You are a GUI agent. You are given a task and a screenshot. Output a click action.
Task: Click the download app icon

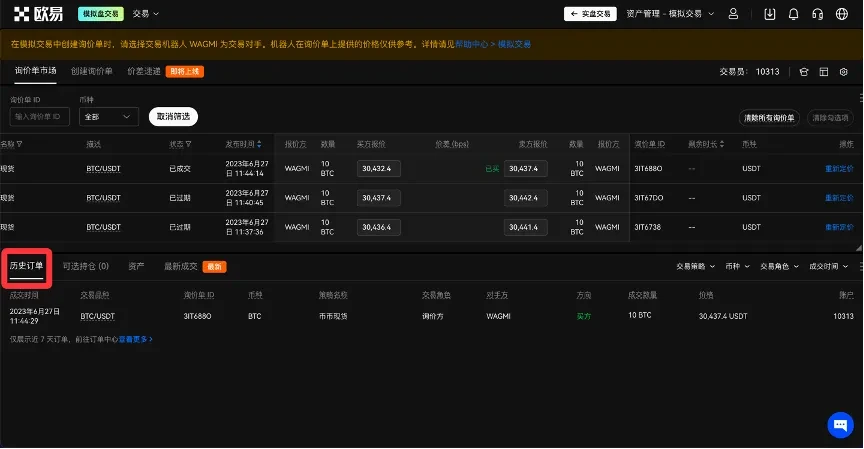tap(769, 14)
